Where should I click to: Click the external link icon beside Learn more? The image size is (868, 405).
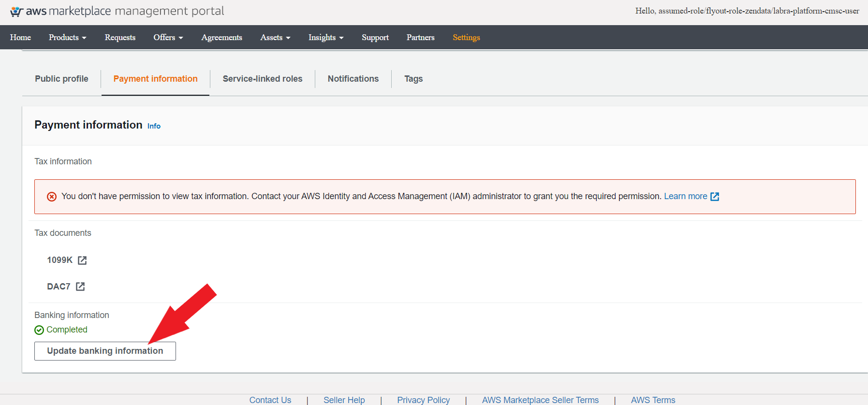point(715,197)
